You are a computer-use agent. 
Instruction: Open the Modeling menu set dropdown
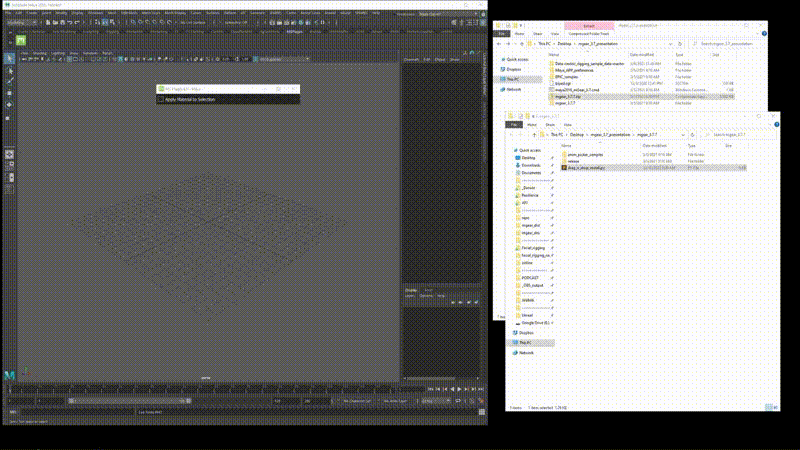[21, 22]
